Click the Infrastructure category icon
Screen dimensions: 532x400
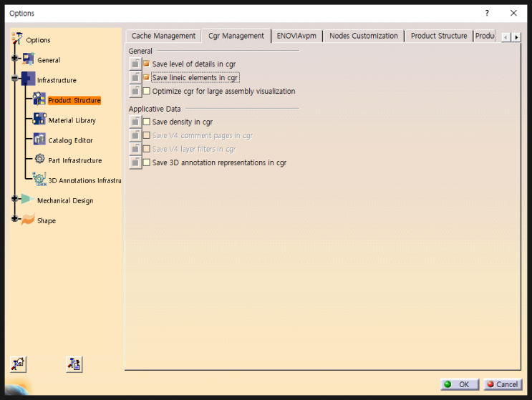[28, 79]
